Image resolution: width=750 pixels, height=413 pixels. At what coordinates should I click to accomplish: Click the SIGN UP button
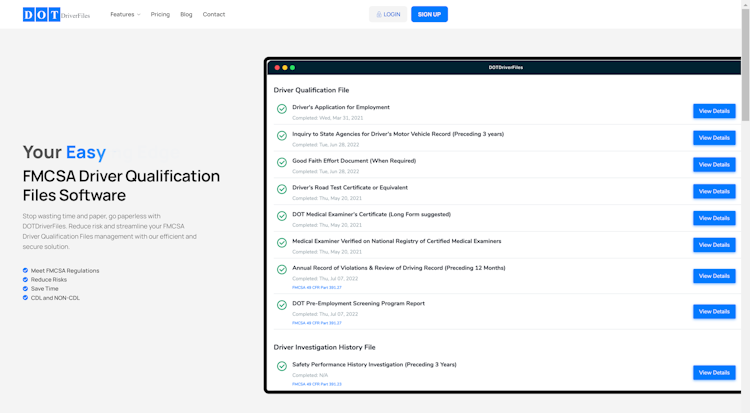pyautogui.click(x=429, y=14)
